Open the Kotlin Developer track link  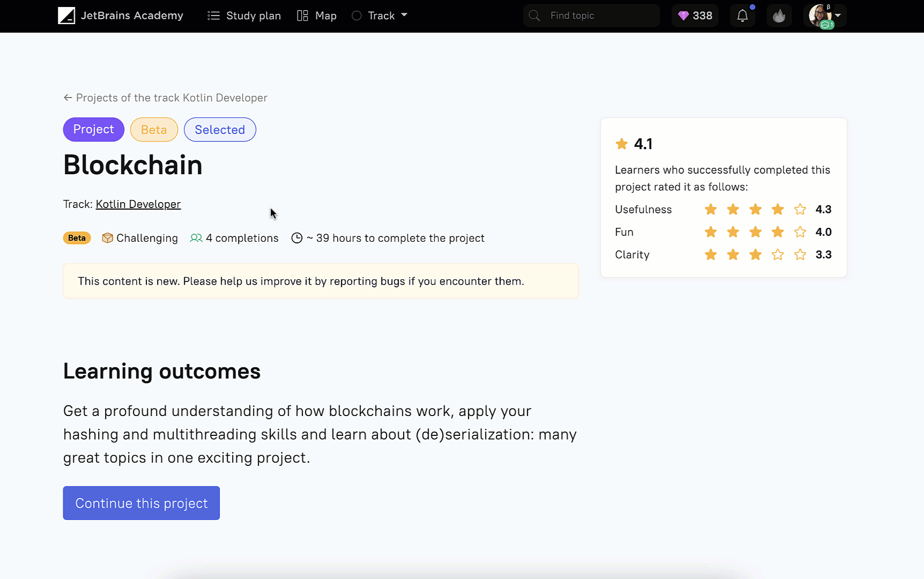point(138,204)
